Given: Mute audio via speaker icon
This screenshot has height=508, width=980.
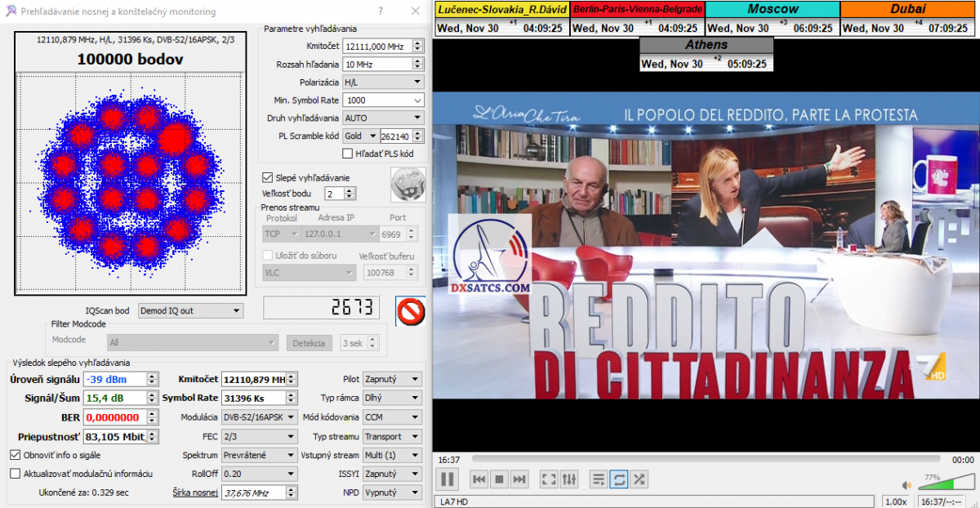Looking at the screenshot, I should (x=906, y=485).
